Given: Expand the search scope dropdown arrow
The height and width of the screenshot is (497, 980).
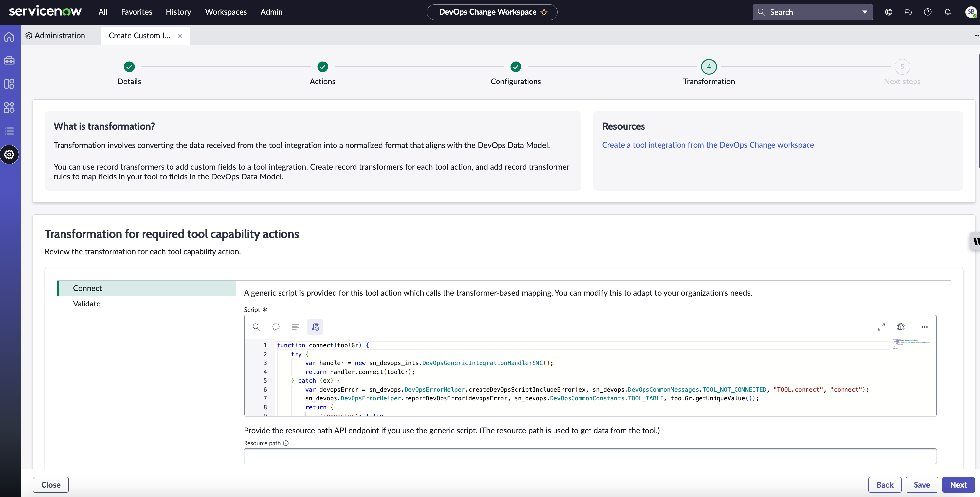Looking at the screenshot, I should coord(865,12).
